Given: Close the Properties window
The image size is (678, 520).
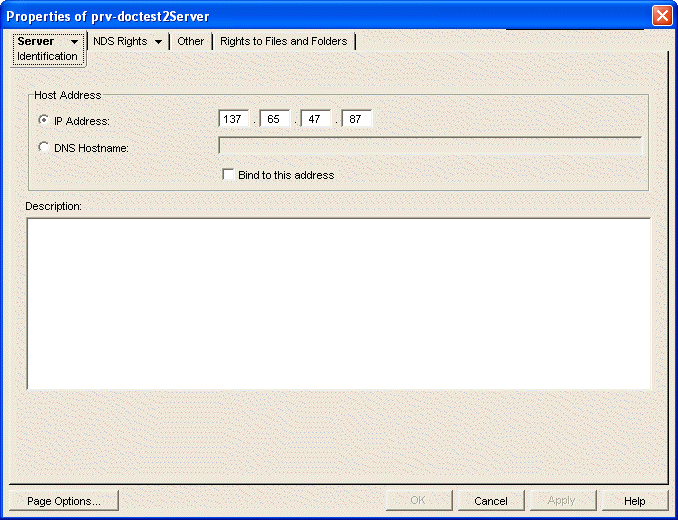Looking at the screenshot, I should point(662,16).
